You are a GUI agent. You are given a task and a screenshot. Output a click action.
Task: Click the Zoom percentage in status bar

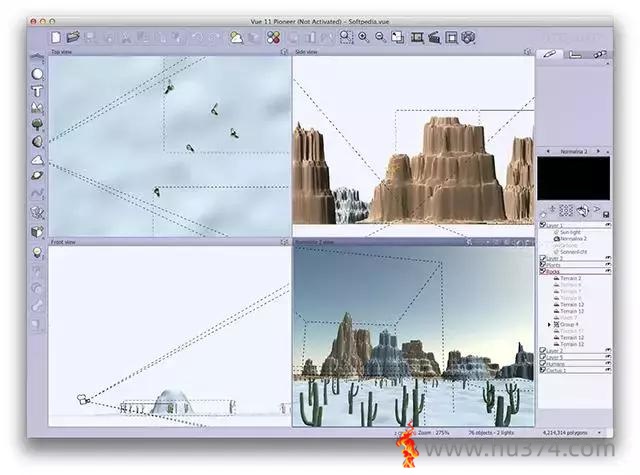pyautogui.click(x=433, y=432)
